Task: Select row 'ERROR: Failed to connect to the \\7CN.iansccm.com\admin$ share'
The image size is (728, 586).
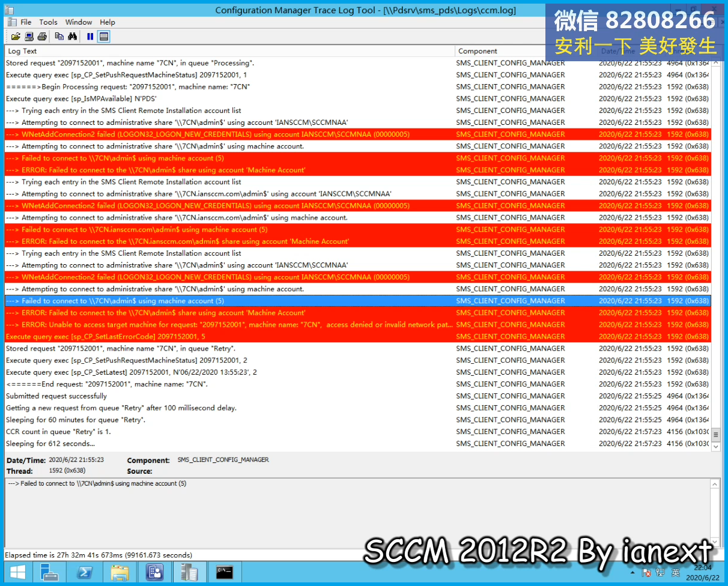Action: point(357,241)
